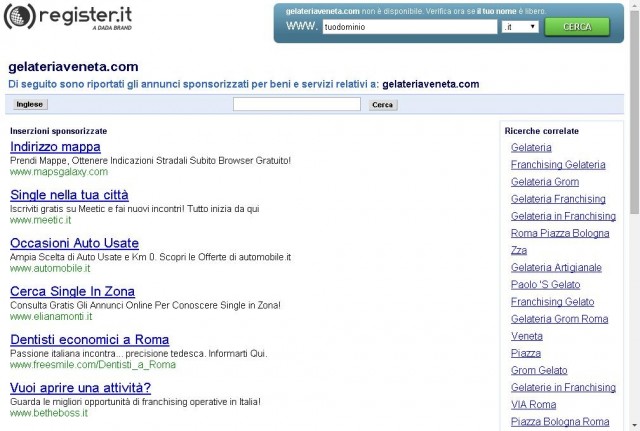Visit www.freesmile.com/Dentisti_a_Roma link
The height and width of the screenshot is (431, 640).
[93, 364]
